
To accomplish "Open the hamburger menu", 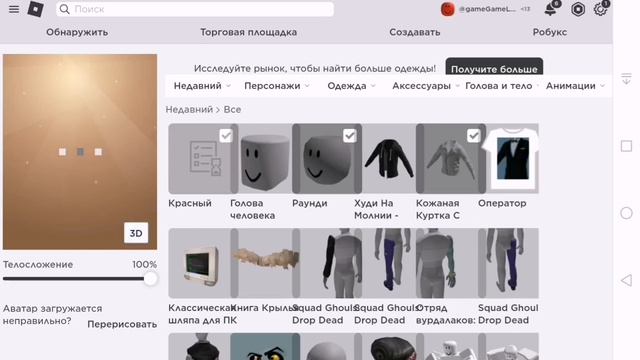I will click(x=14, y=9).
